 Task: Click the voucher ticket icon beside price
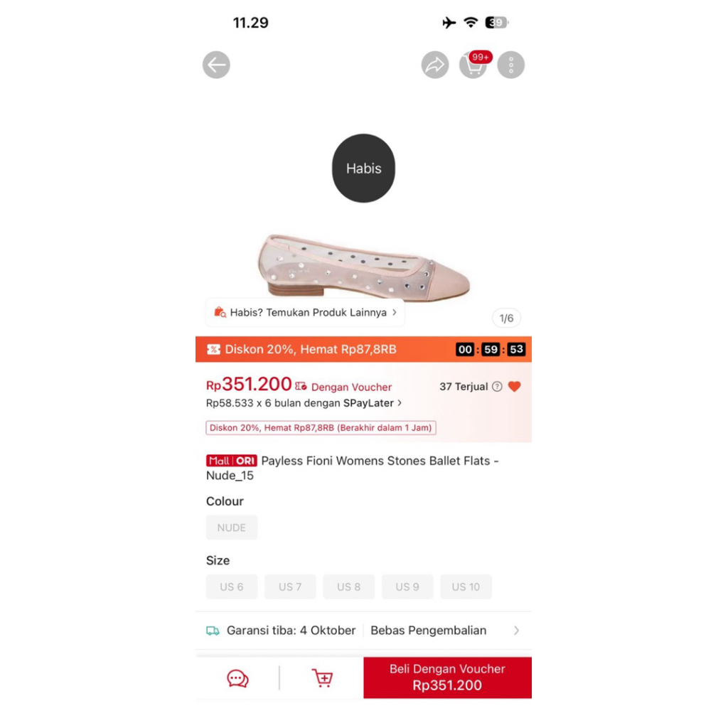tap(301, 386)
